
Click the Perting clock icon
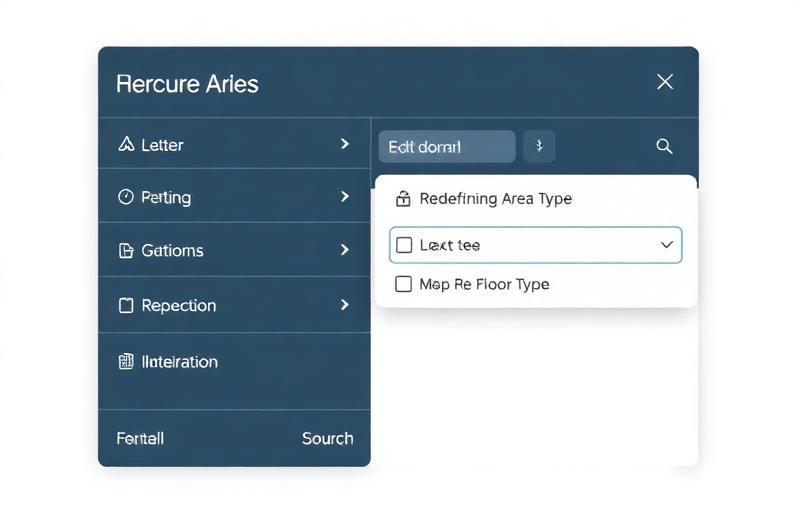[x=126, y=198]
